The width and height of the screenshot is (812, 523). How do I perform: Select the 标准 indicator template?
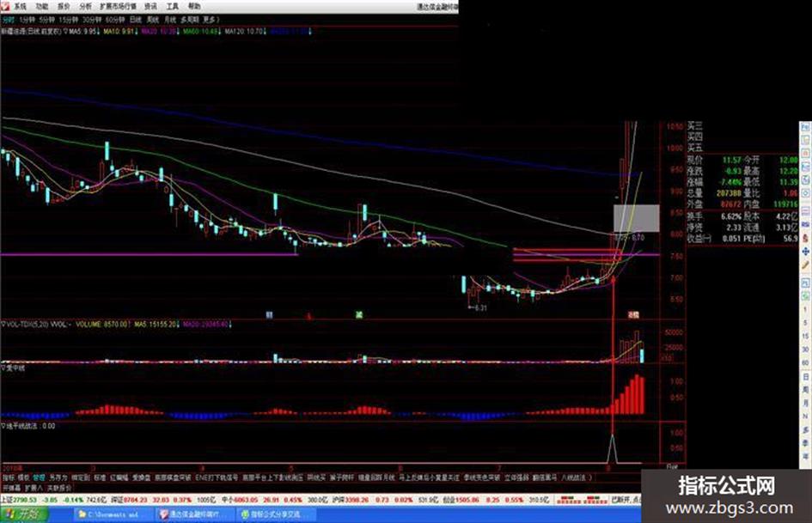point(100,477)
